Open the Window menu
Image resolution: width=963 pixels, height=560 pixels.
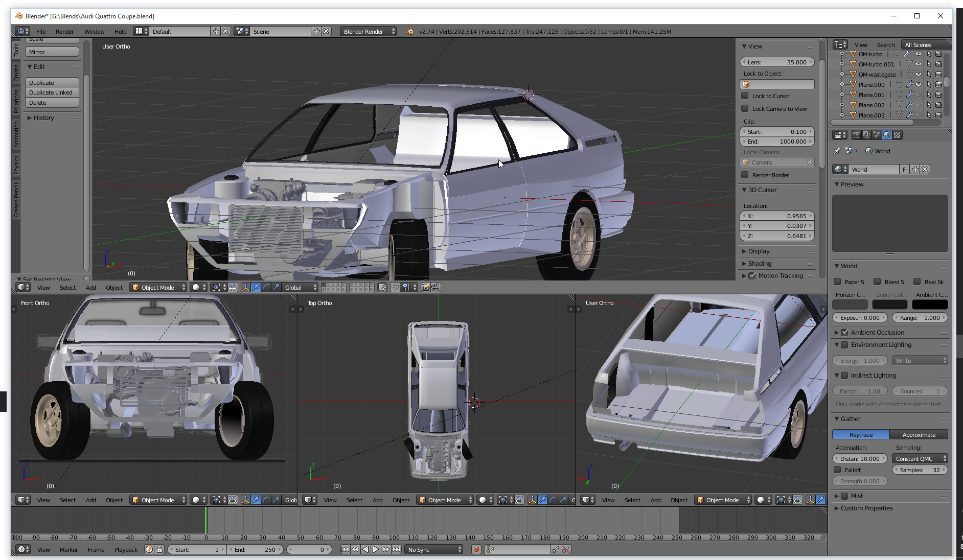coord(95,31)
